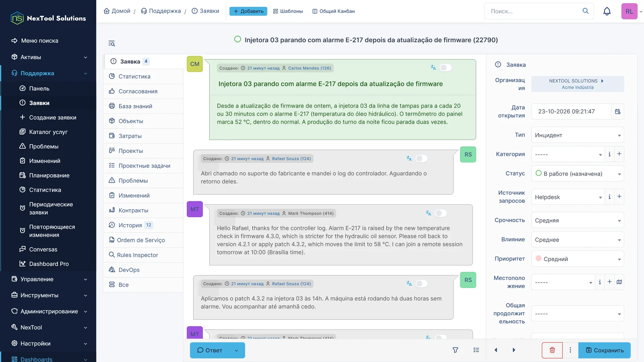
Task: Toggle switch on Rafael Souza's 'Aplicamos o patch' message
Action: [421, 284]
